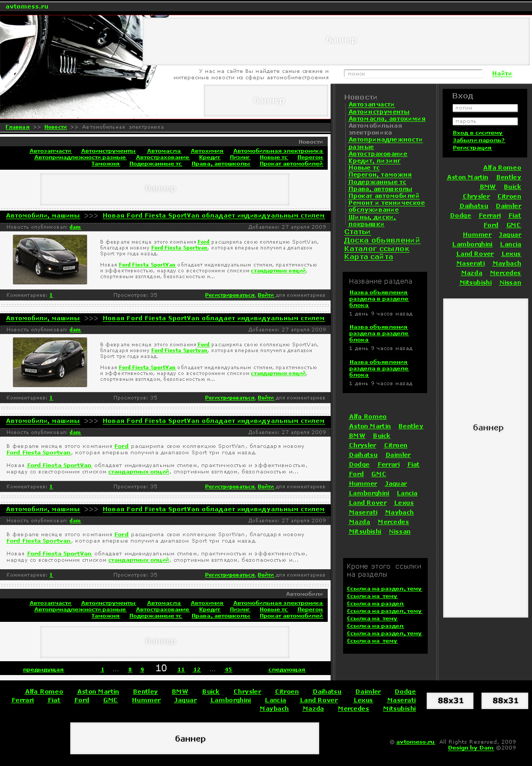Open the Забыли пароль? link

(x=478, y=140)
